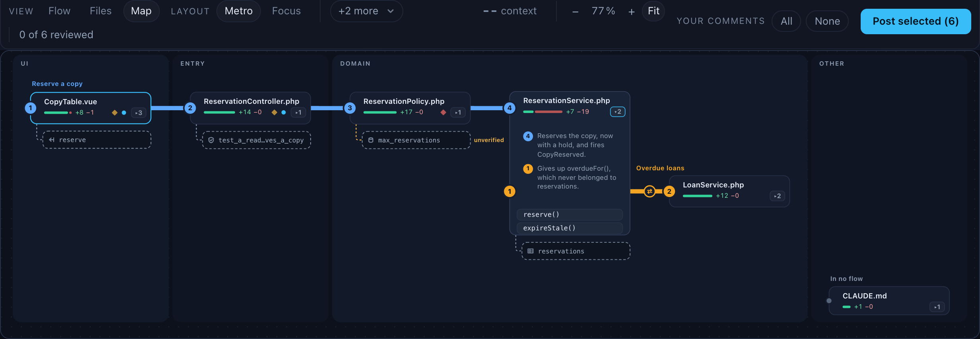Click step 3 marker on ReservationPolicy.php
Viewport: 980px width, 339px height.
350,108
